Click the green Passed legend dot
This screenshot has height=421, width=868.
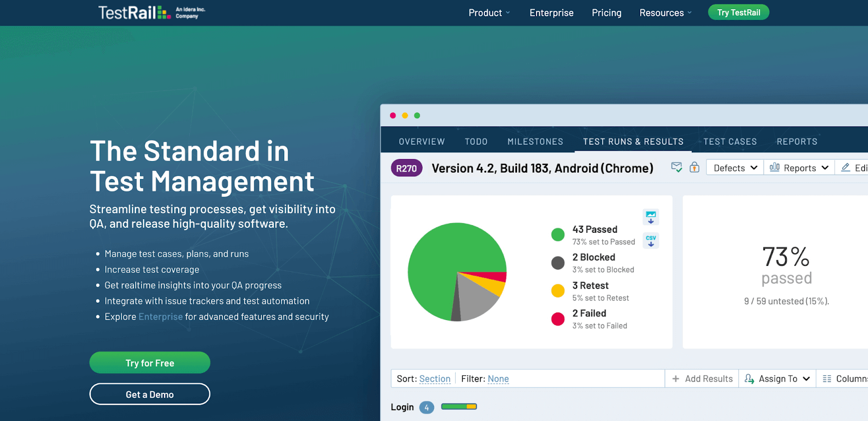558,234
